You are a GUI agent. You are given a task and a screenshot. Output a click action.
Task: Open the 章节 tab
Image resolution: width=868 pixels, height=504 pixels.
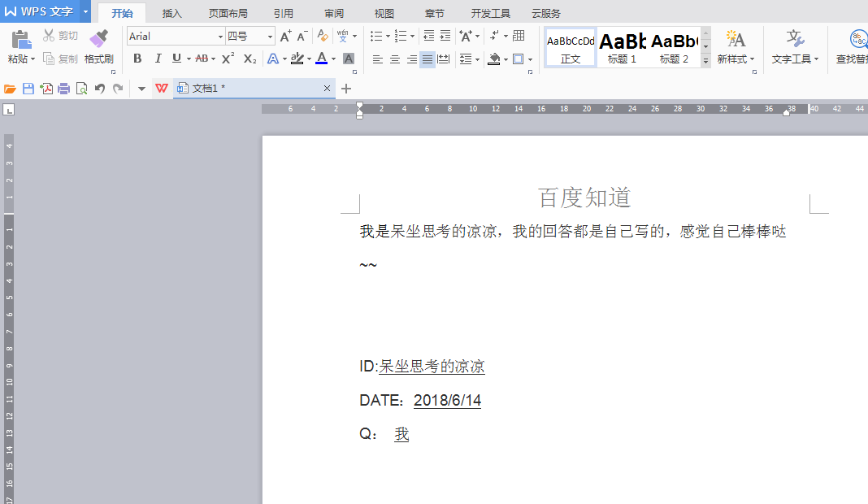[435, 13]
